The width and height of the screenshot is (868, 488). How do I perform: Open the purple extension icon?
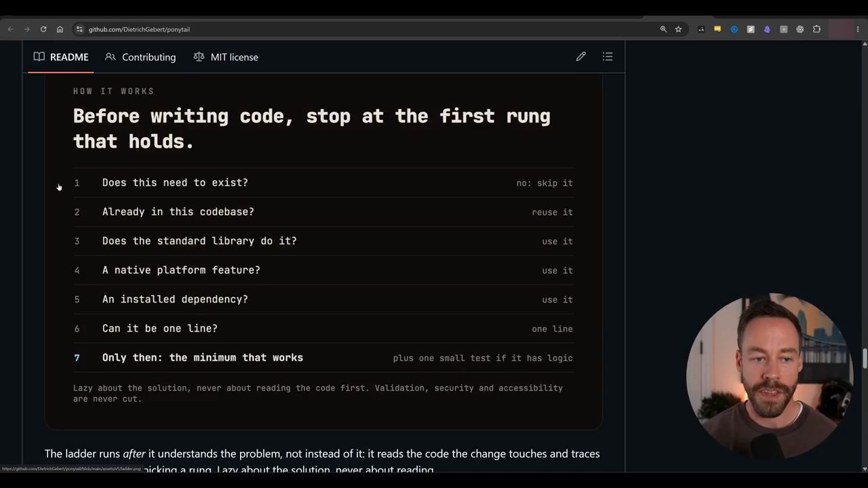[767, 29]
